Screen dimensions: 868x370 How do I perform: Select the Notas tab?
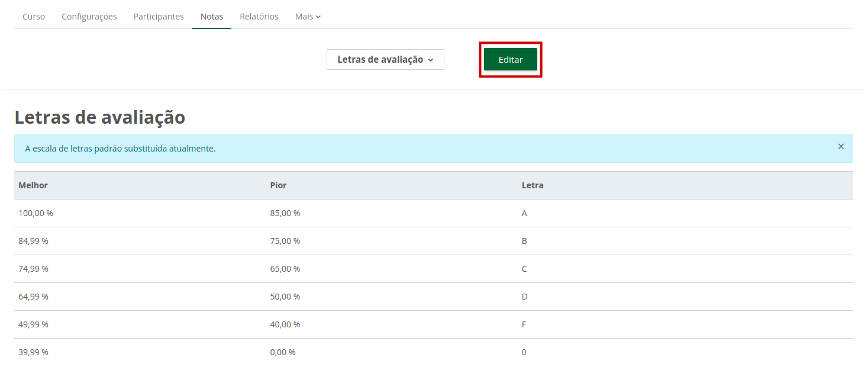click(x=212, y=17)
